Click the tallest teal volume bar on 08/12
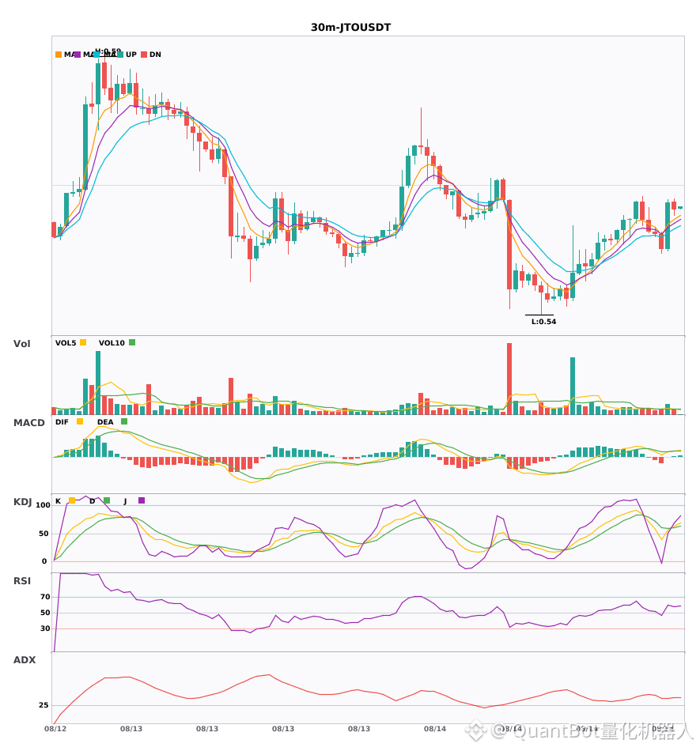This screenshot has height=751, width=700. (98, 383)
